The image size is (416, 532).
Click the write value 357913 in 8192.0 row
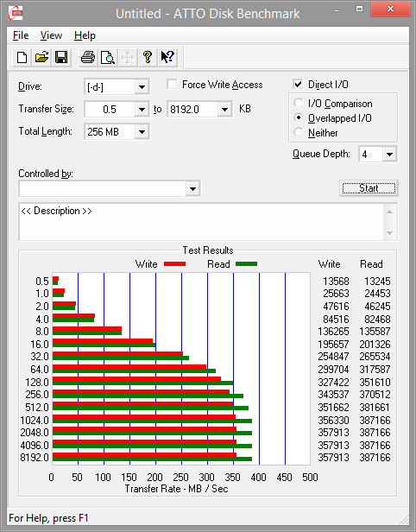click(333, 458)
